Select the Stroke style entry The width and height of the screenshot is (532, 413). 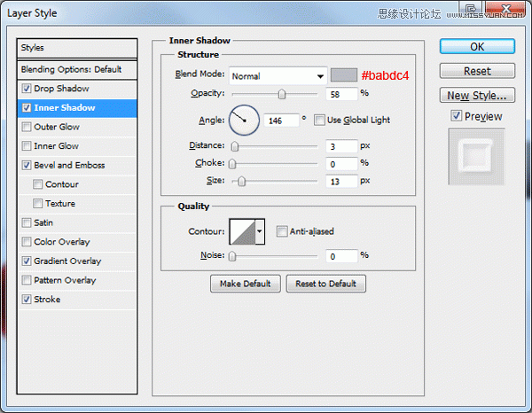47,300
